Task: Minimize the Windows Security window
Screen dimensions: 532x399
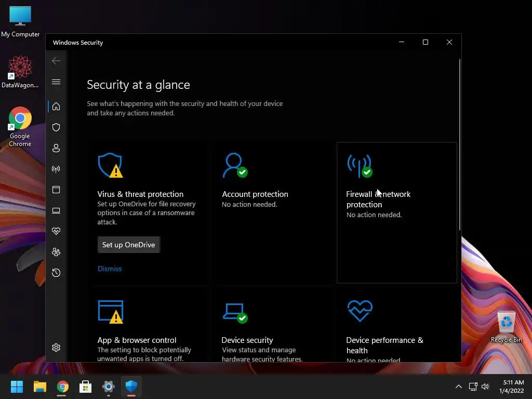Action: pos(402,42)
